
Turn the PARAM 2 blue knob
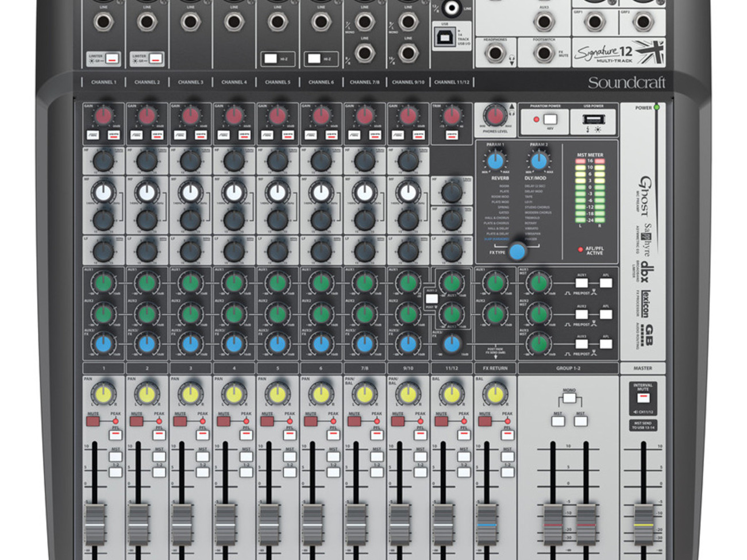(x=538, y=161)
